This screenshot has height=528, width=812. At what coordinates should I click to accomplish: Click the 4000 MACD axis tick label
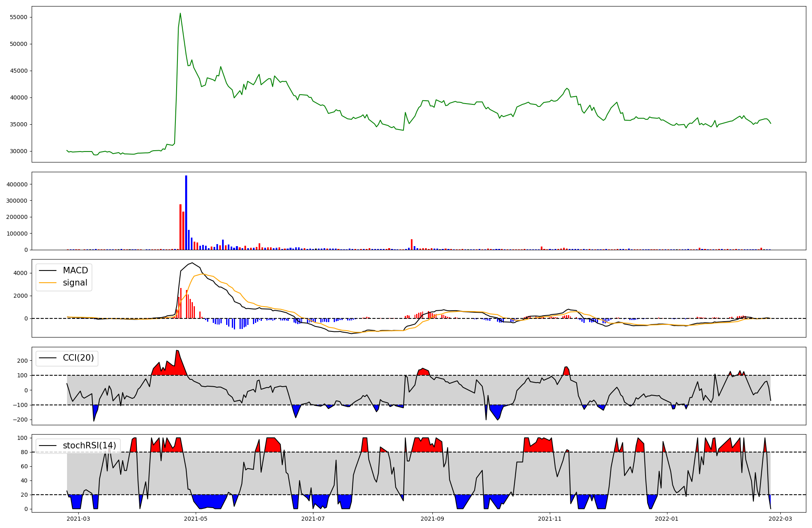coord(20,273)
